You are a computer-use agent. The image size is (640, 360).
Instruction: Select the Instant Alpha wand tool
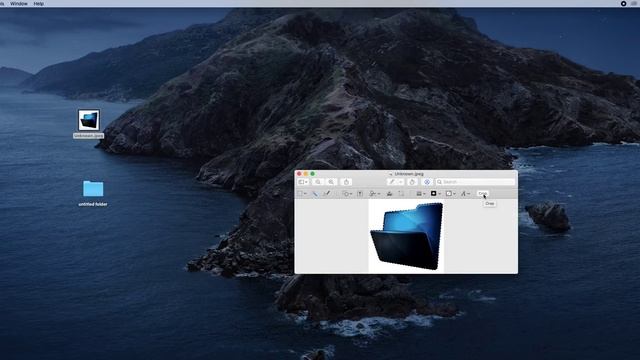(x=315, y=193)
